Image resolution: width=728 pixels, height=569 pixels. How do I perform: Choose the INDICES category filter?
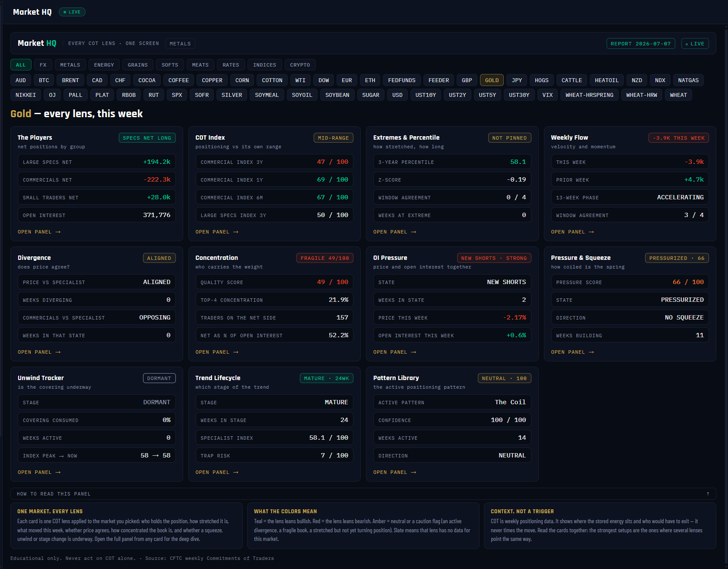pyautogui.click(x=264, y=65)
